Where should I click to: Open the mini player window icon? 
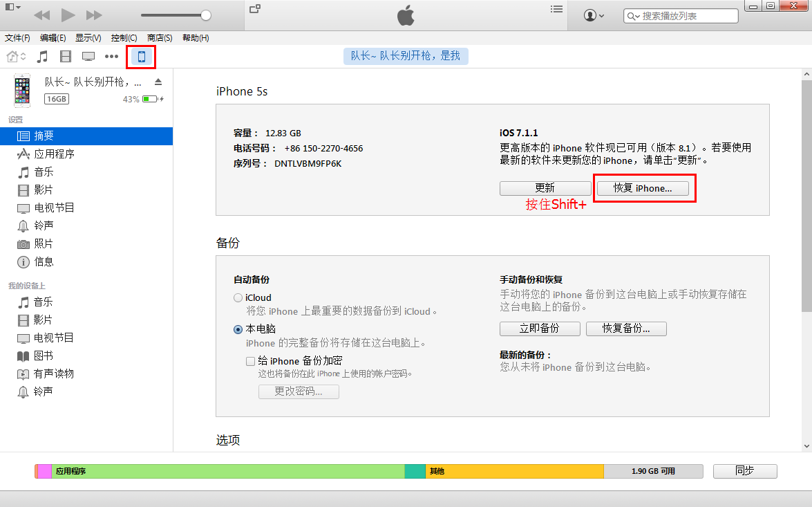click(x=255, y=9)
